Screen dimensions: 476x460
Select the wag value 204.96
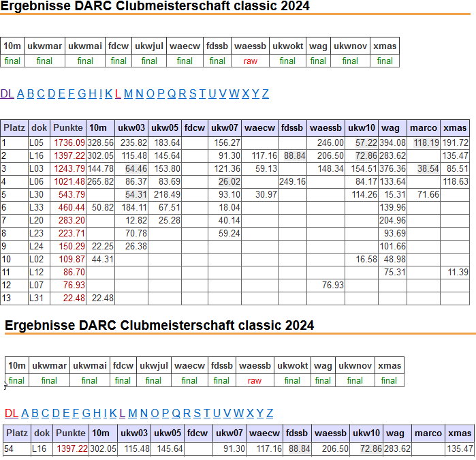click(x=392, y=220)
